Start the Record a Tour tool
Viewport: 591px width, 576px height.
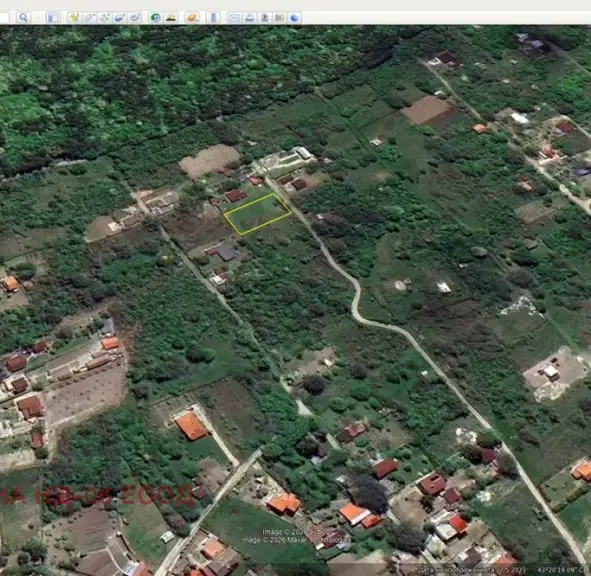click(135, 18)
